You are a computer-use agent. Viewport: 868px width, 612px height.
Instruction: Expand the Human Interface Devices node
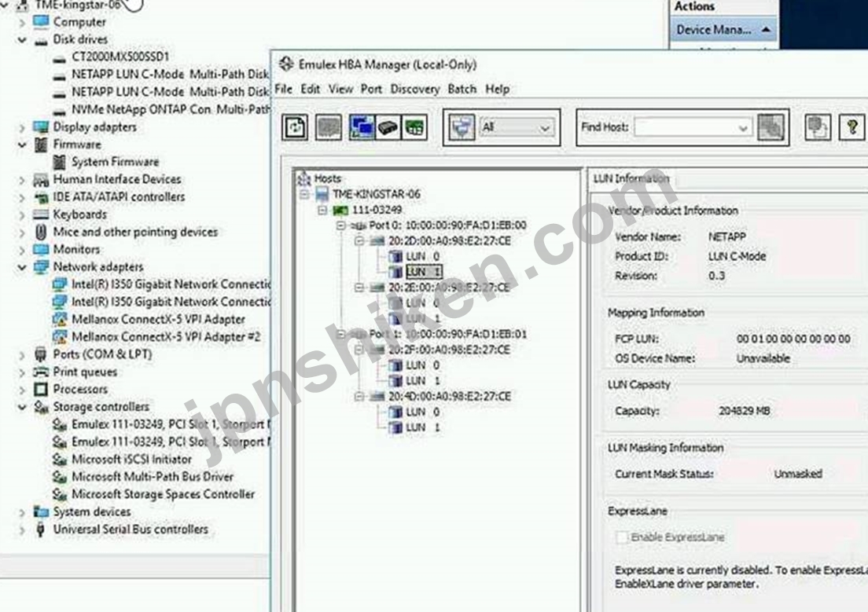point(22,180)
